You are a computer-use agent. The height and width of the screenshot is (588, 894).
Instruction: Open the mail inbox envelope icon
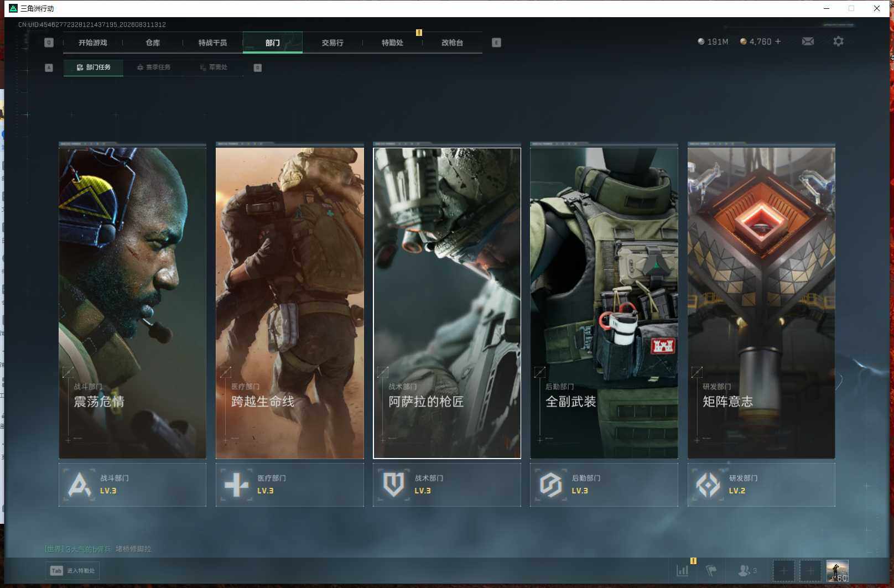[808, 41]
